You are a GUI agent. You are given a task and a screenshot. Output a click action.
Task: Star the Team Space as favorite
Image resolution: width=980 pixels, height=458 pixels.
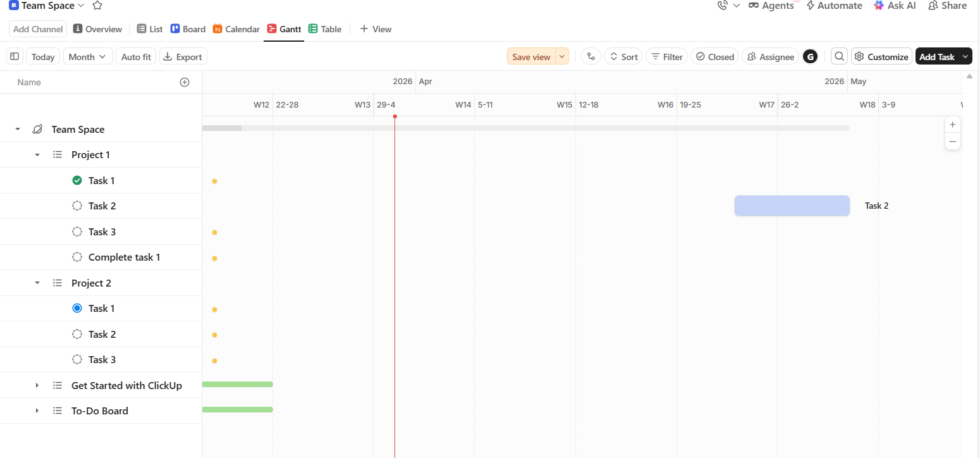97,6
